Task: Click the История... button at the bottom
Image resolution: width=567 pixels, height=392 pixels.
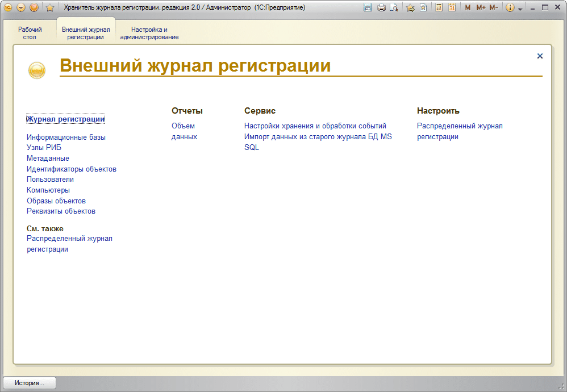Action: click(x=29, y=382)
